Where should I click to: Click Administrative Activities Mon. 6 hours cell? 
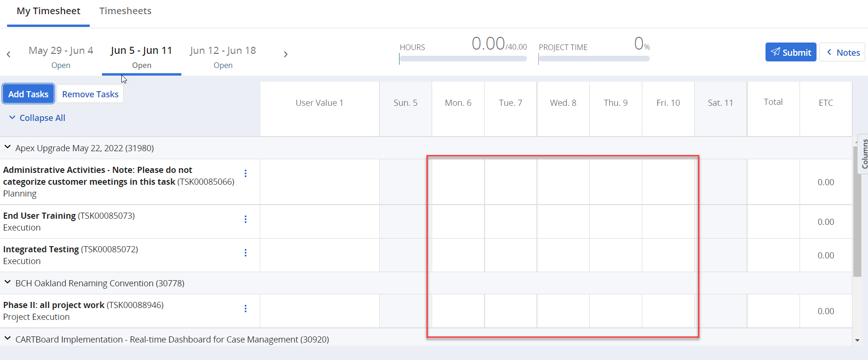(x=458, y=182)
